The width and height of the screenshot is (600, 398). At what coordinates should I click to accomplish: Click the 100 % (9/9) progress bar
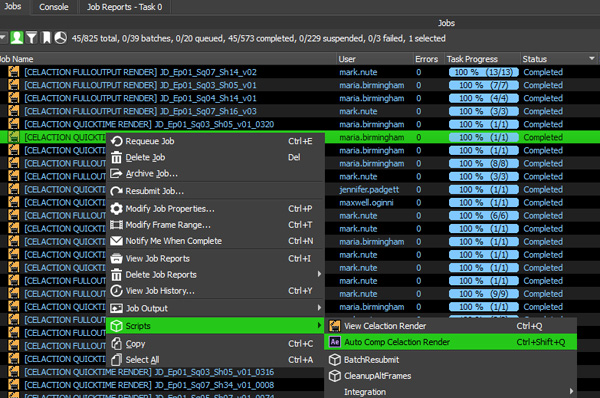coord(484,294)
